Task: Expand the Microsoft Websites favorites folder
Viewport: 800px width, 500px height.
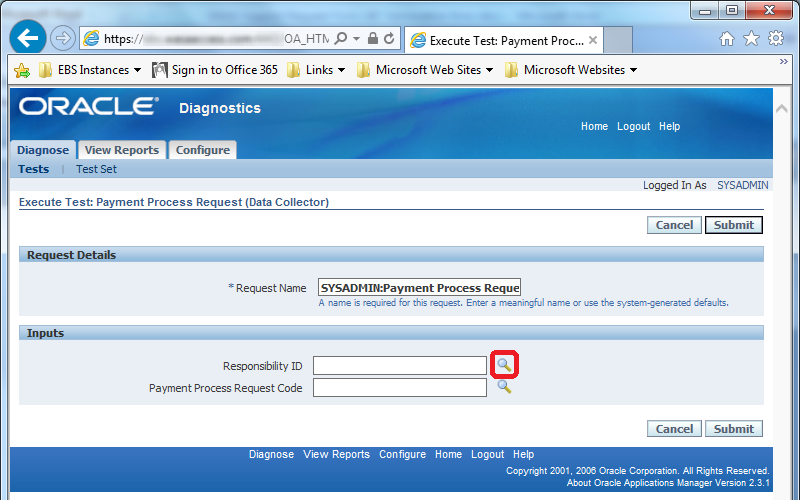Action: [571, 70]
